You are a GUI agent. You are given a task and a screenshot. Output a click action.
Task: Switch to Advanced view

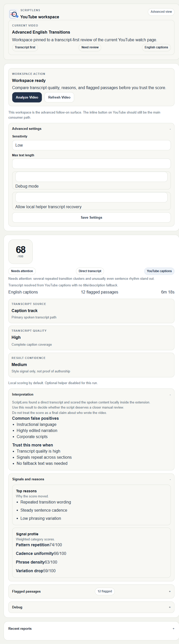pos(161,12)
